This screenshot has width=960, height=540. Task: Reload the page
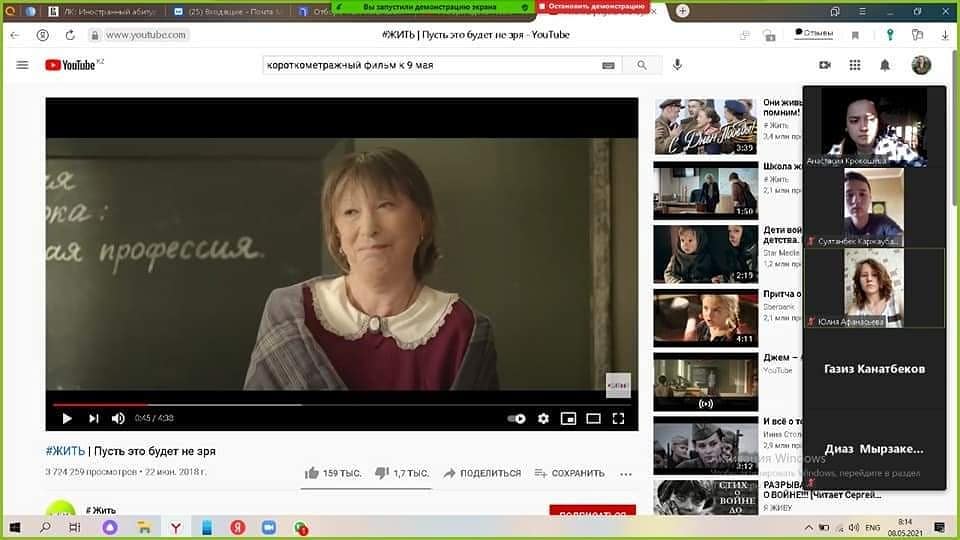point(70,35)
